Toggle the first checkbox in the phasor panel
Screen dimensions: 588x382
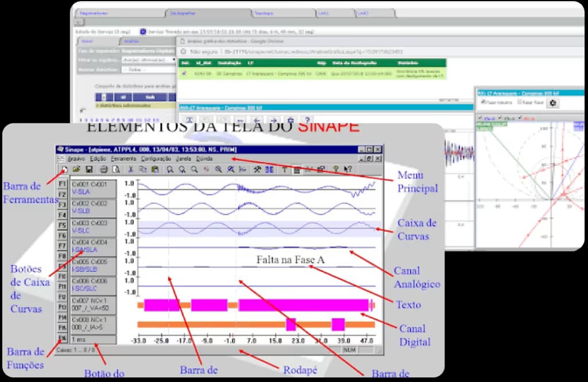[x=483, y=102]
